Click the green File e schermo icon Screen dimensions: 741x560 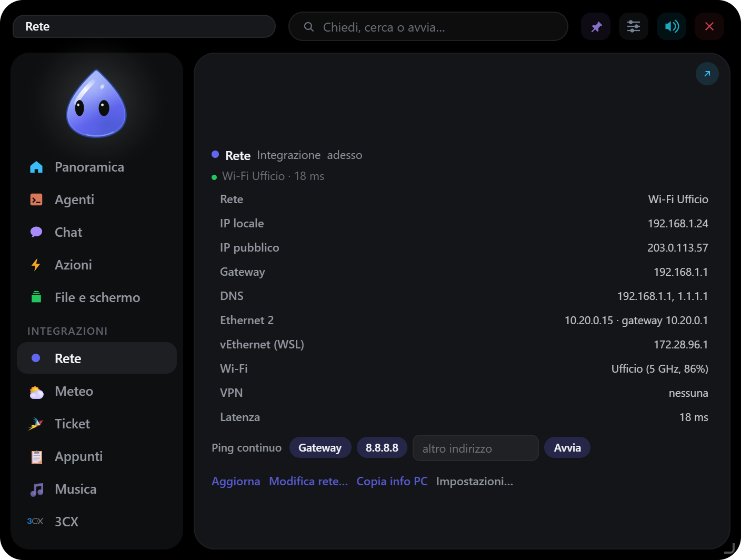pos(36,297)
